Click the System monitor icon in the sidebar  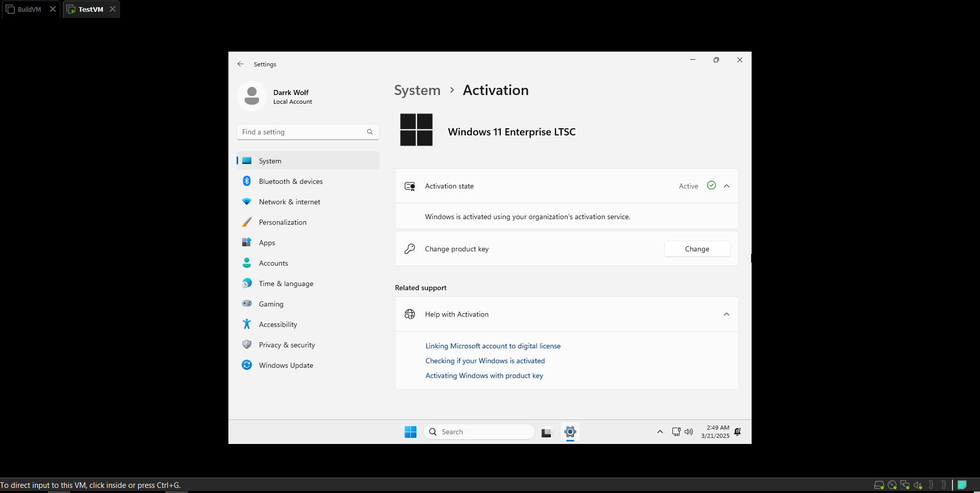tap(247, 161)
